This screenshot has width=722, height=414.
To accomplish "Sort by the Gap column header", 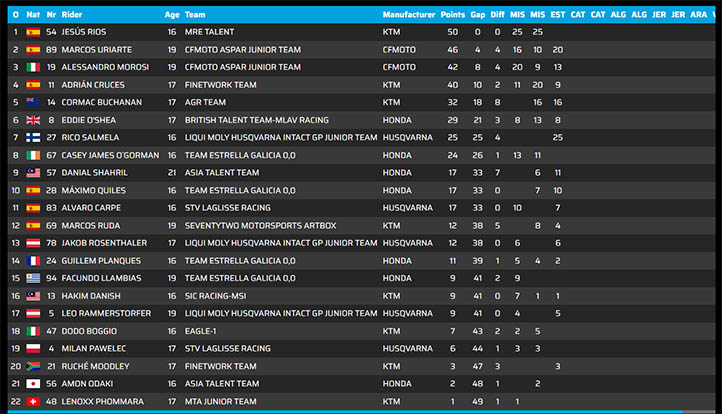I will tap(477, 15).
